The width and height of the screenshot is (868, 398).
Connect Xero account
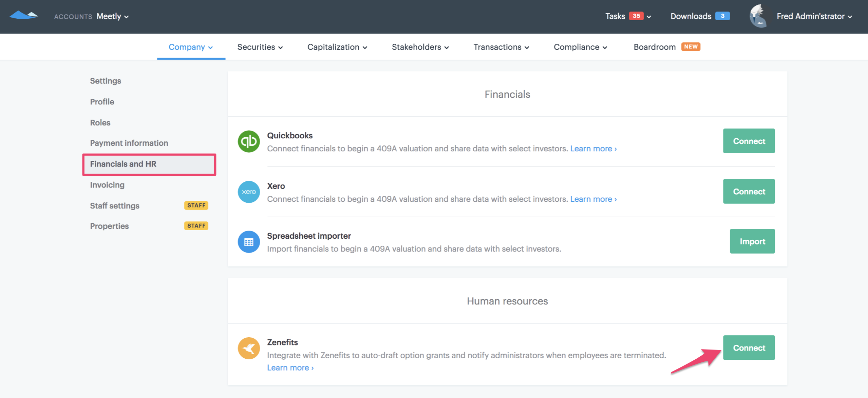[x=749, y=192]
